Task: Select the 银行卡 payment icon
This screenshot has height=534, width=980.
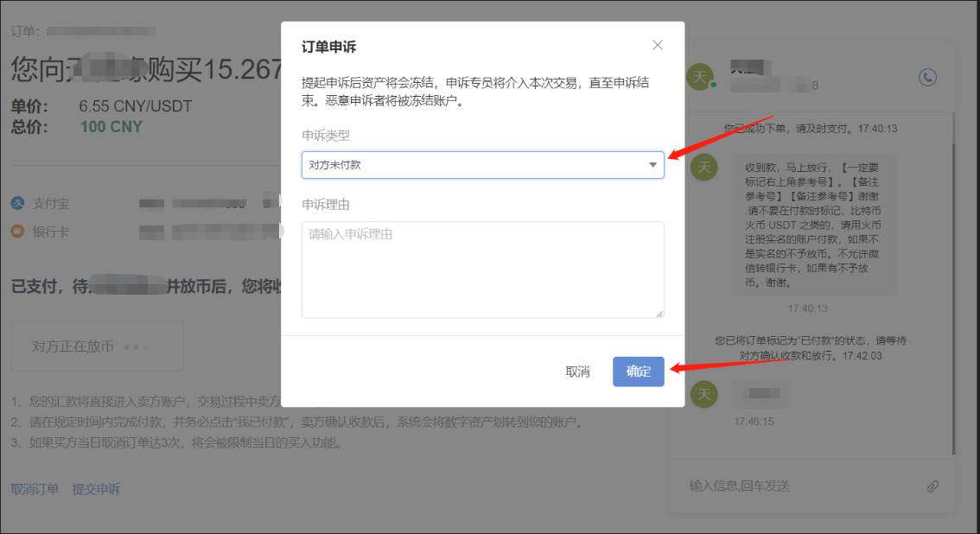Action: [x=17, y=231]
